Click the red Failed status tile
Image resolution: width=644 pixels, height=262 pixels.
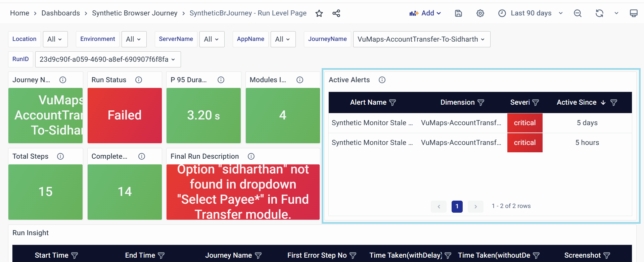125,115
